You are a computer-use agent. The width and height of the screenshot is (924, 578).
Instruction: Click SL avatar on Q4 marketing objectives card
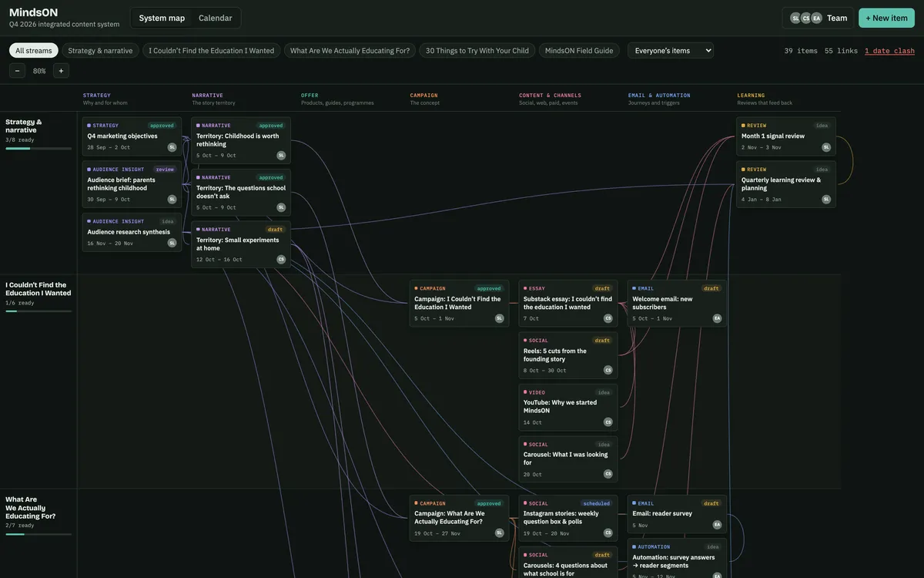pyautogui.click(x=172, y=147)
